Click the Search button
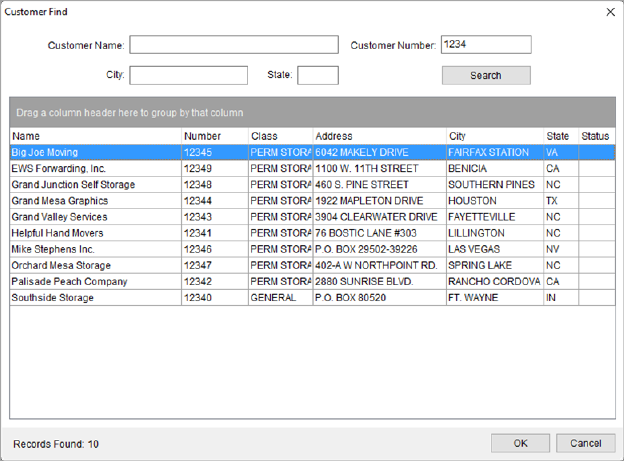Viewport: 624px width, 461px height. [486, 75]
